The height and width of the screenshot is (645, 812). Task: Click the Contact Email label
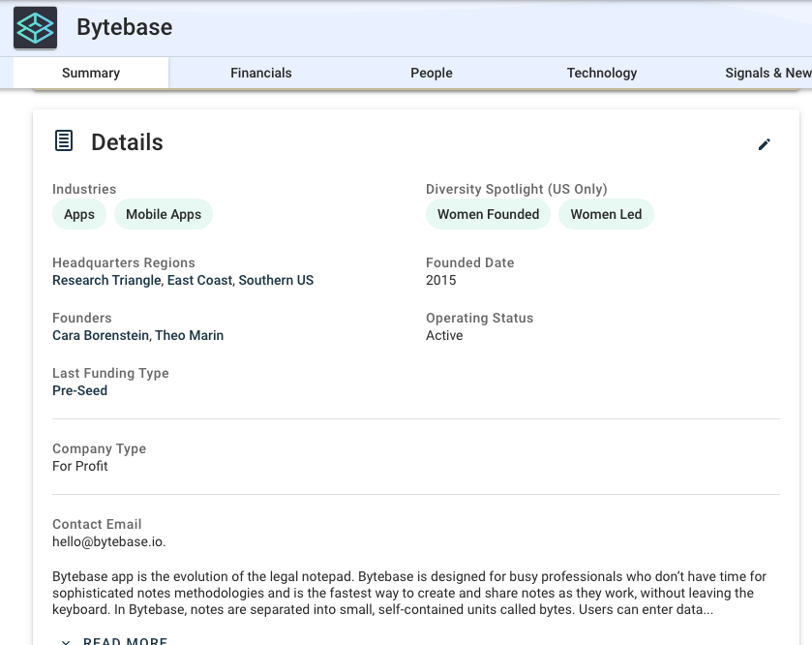pyautogui.click(x=97, y=524)
